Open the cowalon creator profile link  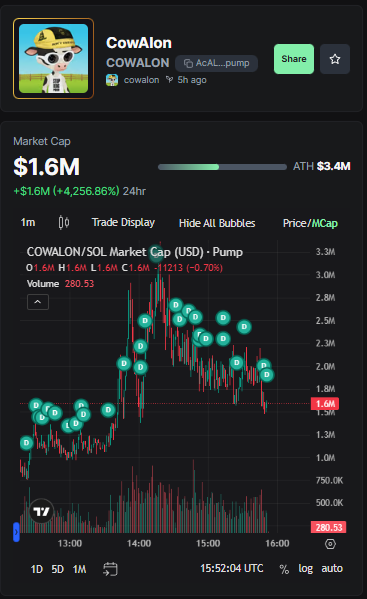[x=141, y=80]
